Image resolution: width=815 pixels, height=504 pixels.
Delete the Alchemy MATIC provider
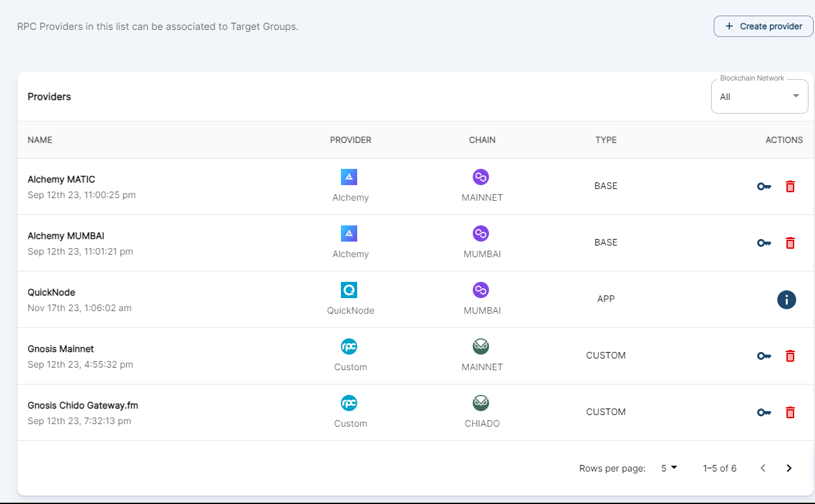click(x=790, y=186)
